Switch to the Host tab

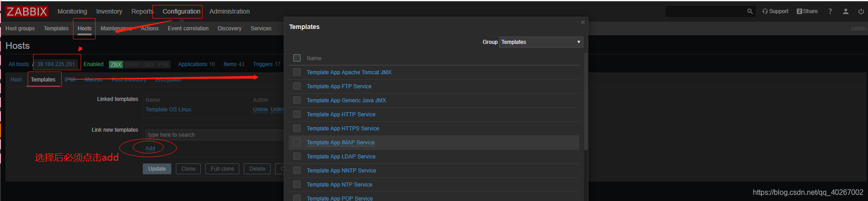point(16,80)
